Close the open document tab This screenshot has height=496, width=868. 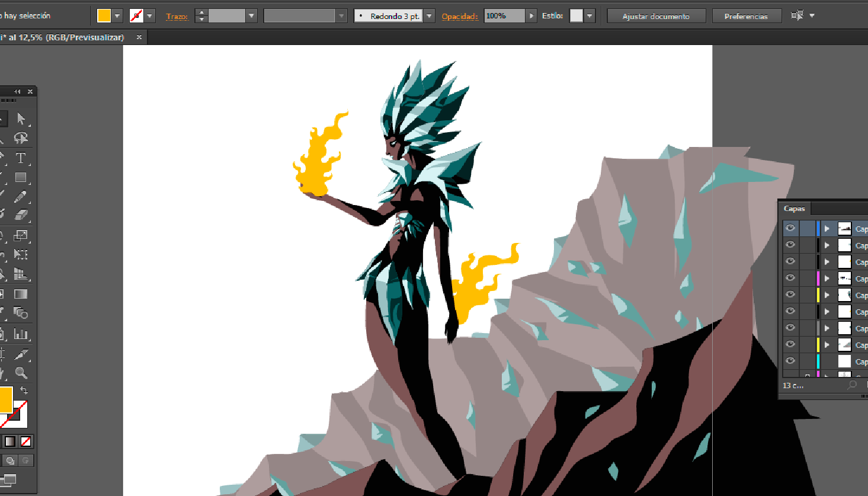tap(139, 37)
